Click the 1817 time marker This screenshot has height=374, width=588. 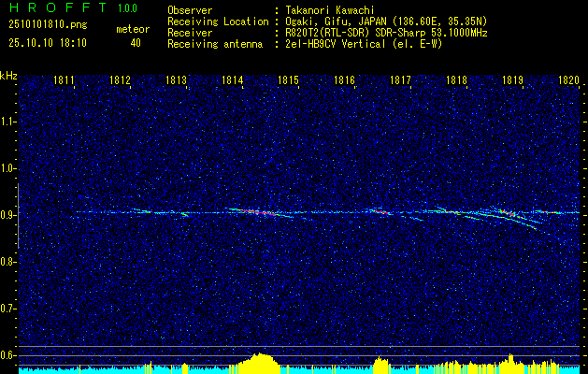coord(401,79)
